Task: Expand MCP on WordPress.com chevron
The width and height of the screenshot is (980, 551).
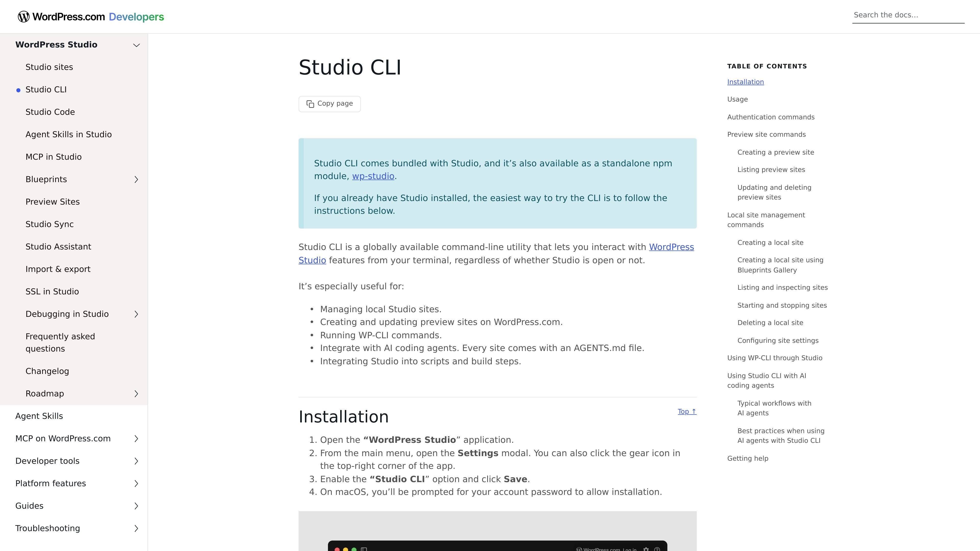Action: (x=136, y=439)
